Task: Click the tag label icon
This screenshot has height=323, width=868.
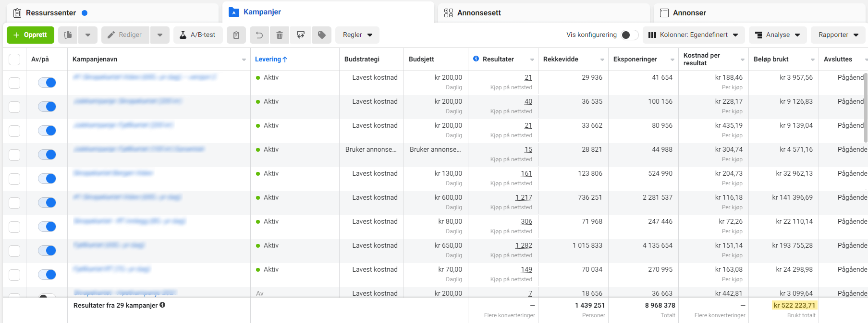Action: [322, 35]
